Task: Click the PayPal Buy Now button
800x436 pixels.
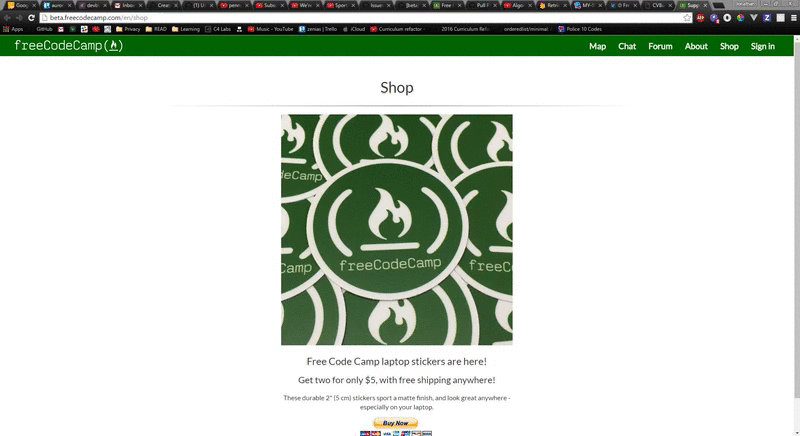Action: pos(395,423)
